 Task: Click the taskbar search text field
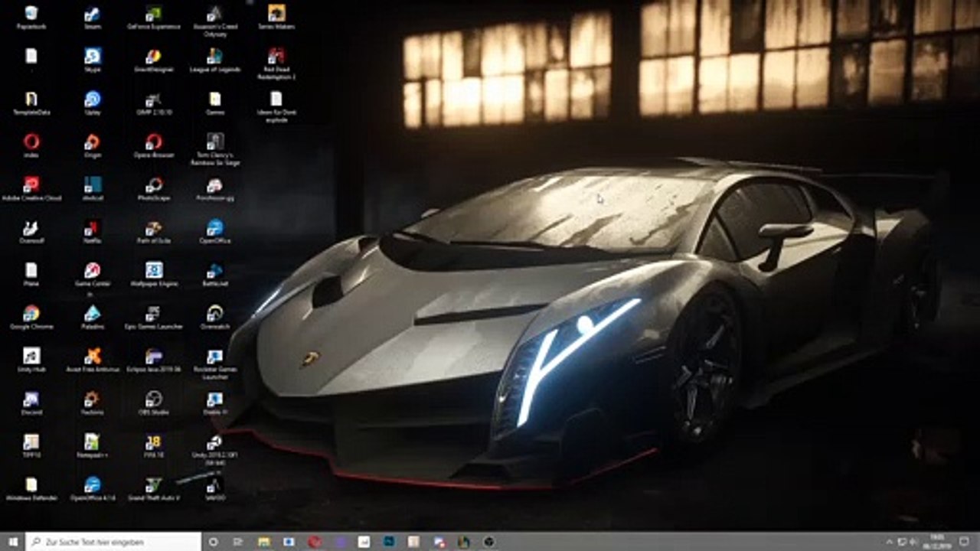point(113,542)
